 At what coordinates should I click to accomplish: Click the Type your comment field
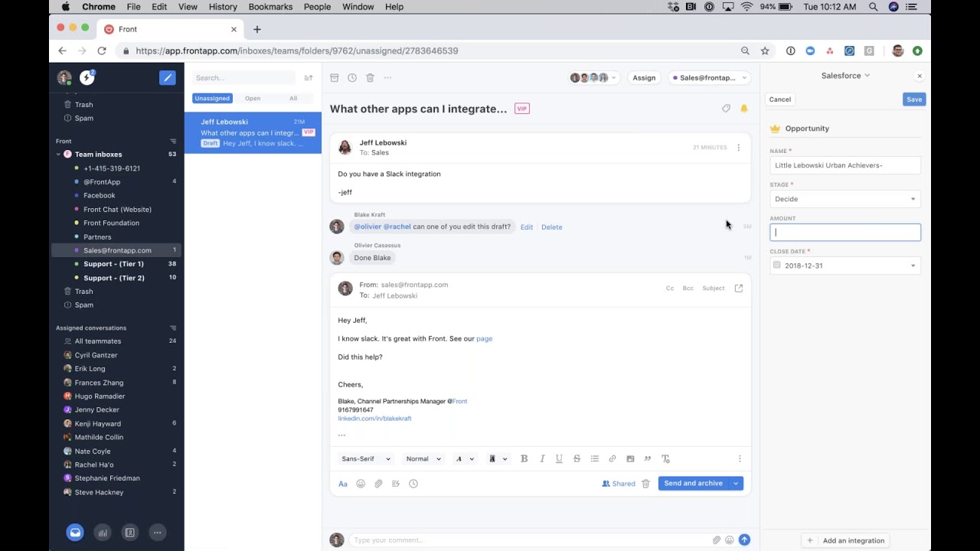click(x=528, y=540)
